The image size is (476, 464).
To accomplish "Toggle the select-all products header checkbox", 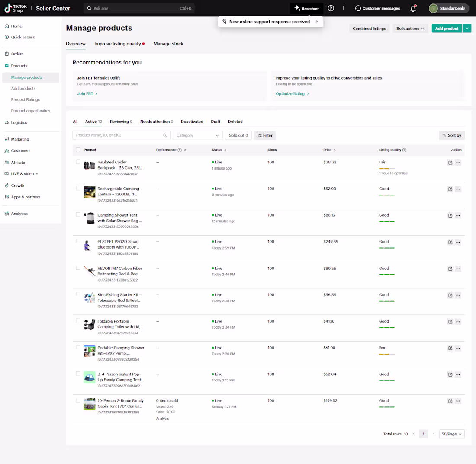I will click(78, 150).
